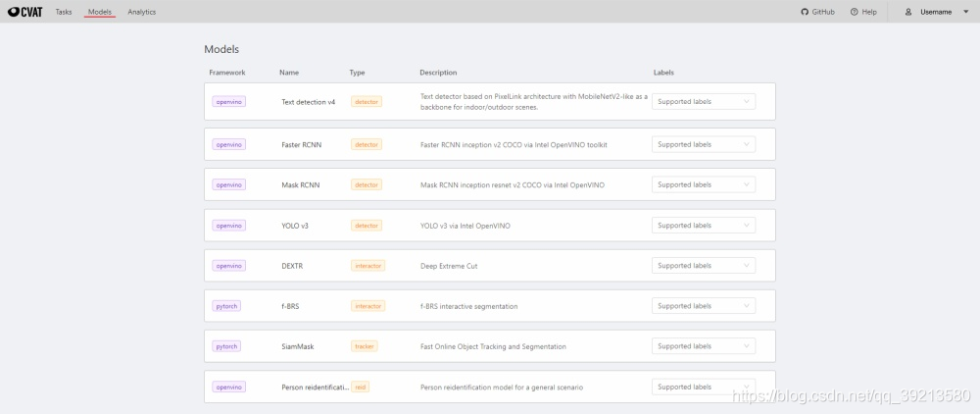This screenshot has width=980, height=414.
Task: Click the detector tag on Mask RCNN
Action: [x=367, y=184]
